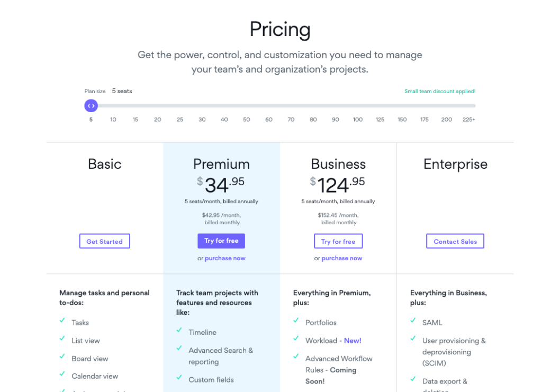The width and height of the screenshot is (542, 392).
Task: Click Get Started for the Basic plan
Action: (104, 241)
